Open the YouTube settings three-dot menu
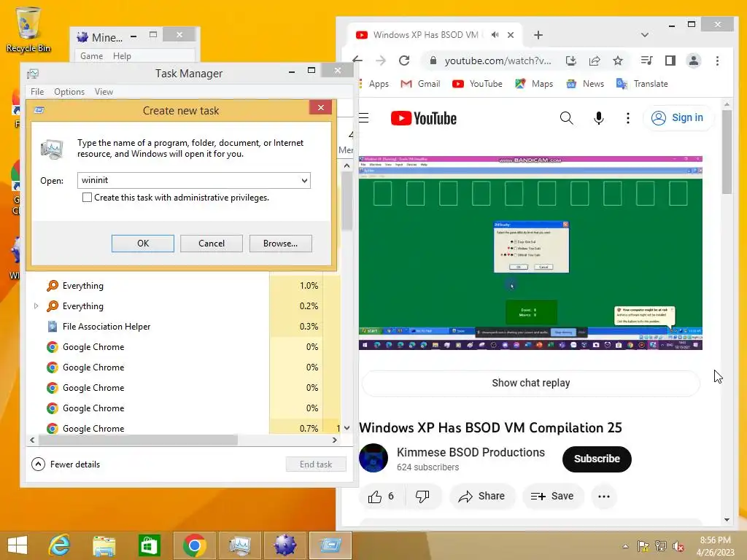The width and height of the screenshot is (747, 560). coord(628,118)
